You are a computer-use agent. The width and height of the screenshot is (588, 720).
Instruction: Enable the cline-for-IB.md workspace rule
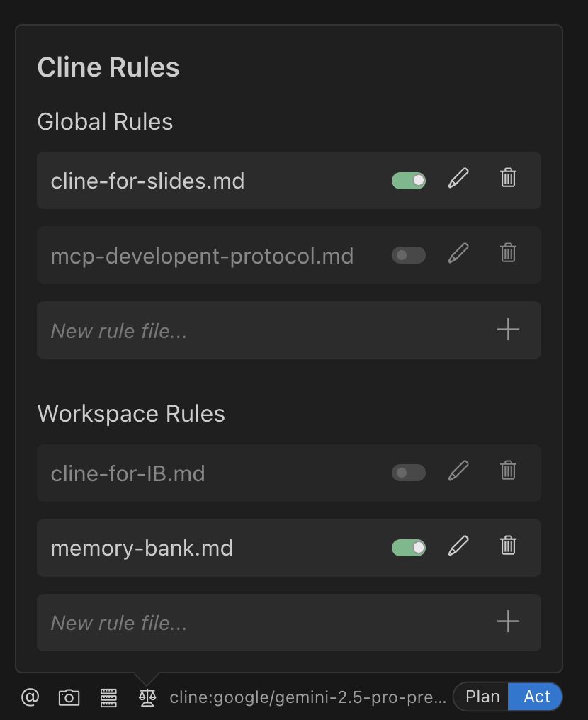(409, 472)
